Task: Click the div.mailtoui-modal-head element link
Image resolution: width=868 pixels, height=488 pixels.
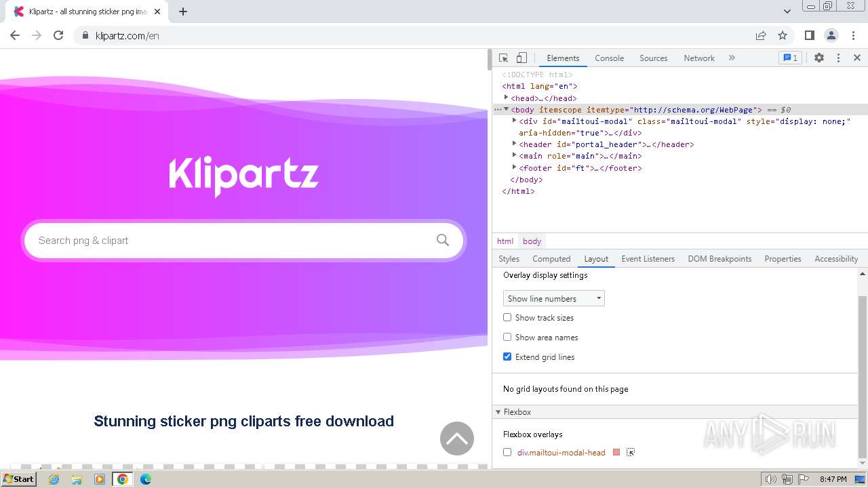Action: (561, 452)
